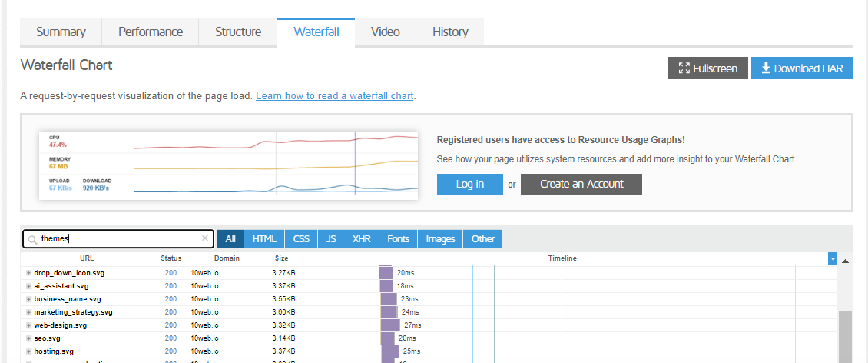This screenshot has width=868, height=363.
Task: Click the 20ms timing bar of drop_down_icon.svg
Action: 386,273
